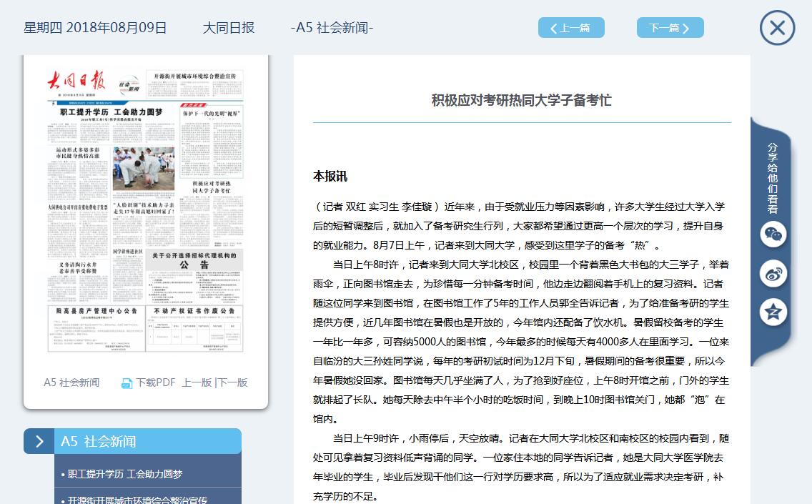
Task: Share article via Weibo icon
Action: pyautogui.click(x=773, y=274)
